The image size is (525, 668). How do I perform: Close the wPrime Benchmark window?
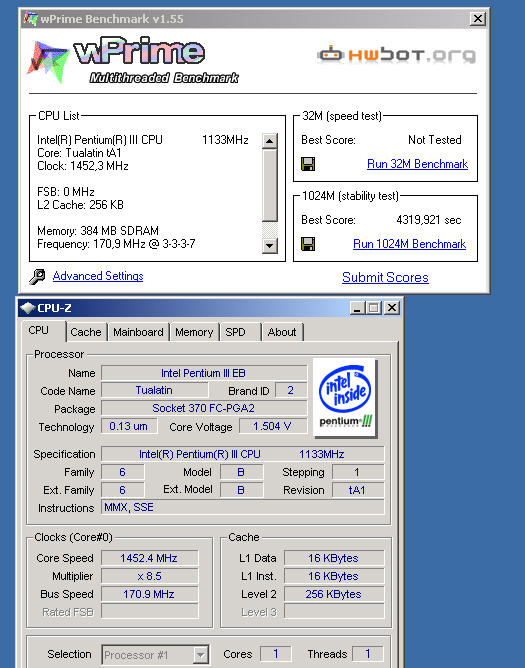click(478, 19)
